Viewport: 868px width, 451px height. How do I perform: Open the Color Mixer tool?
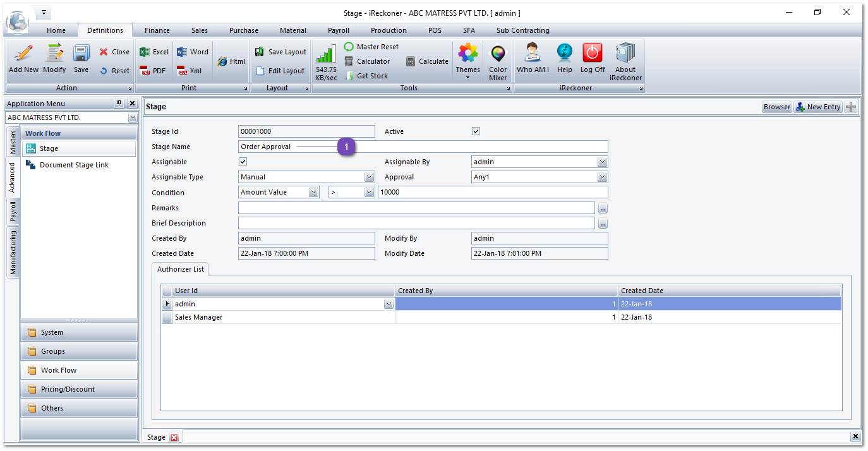[498, 54]
